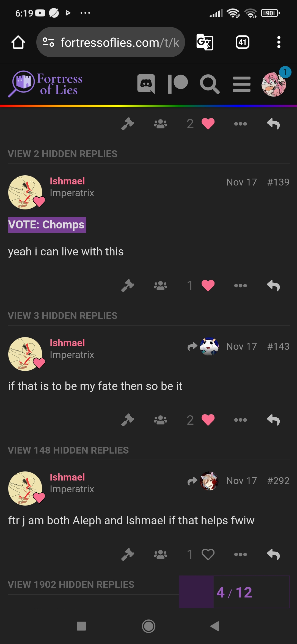The height and width of the screenshot is (644, 297).
Task: Tap the Google Translate icon in browser bar
Action: 205,42
